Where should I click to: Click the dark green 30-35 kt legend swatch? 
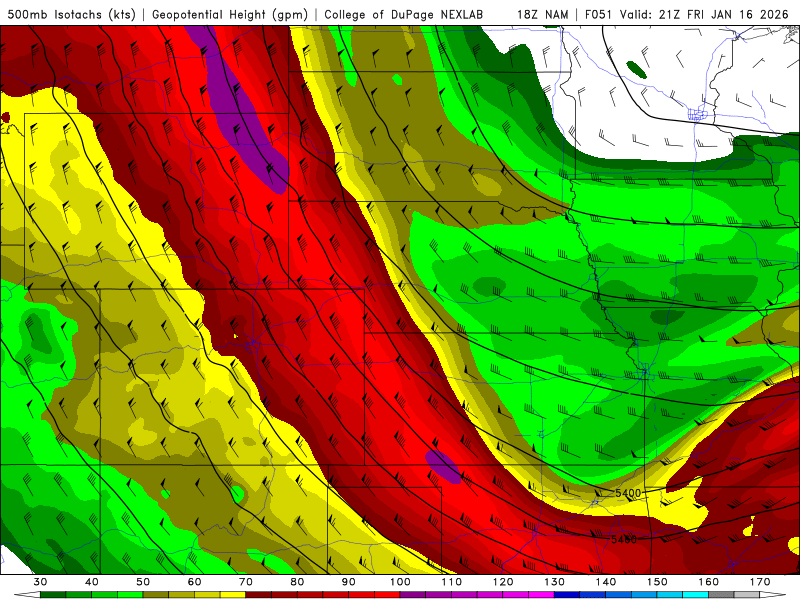[53, 595]
